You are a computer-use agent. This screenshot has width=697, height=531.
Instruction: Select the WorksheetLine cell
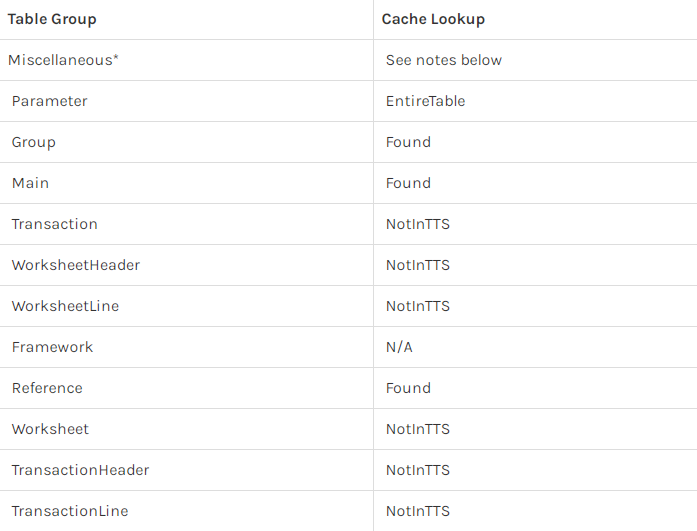(66, 306)
